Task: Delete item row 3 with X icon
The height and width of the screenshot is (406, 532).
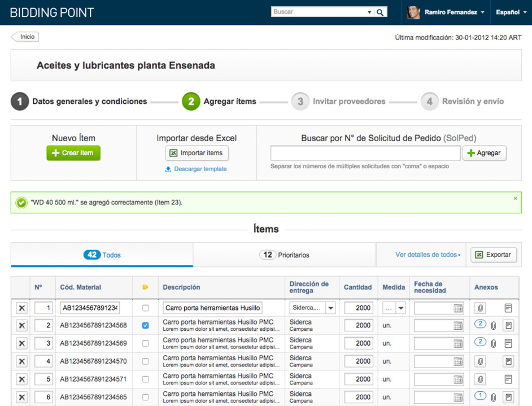Action: pos(21,343)
